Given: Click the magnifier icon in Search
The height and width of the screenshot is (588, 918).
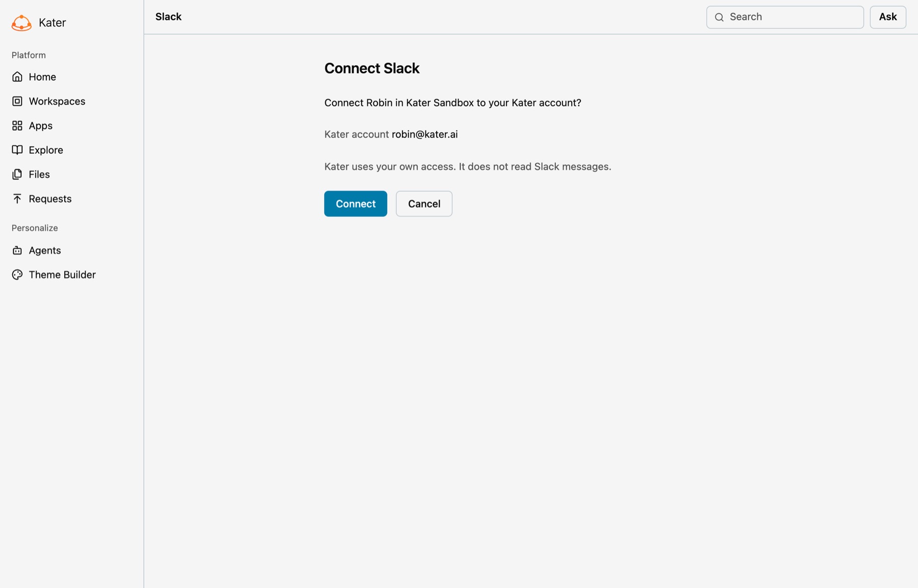Looking at the screenshot, I should point(719,17).
